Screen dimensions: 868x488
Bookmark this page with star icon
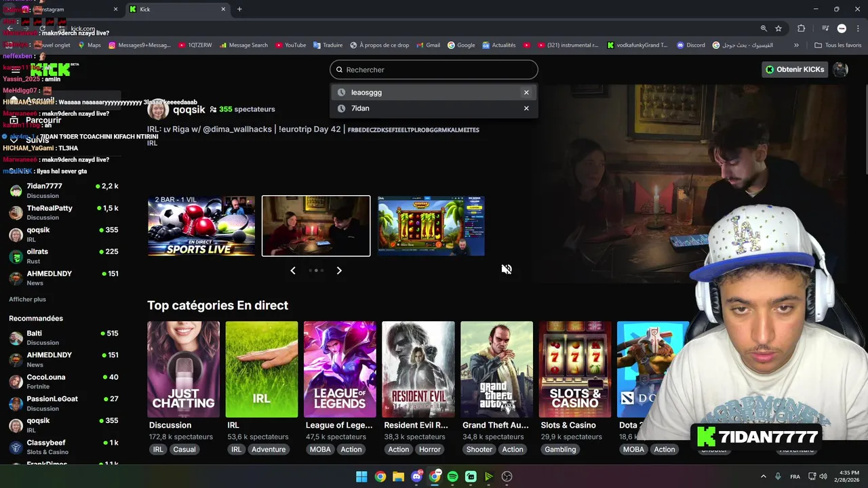(x=778, y=28)
